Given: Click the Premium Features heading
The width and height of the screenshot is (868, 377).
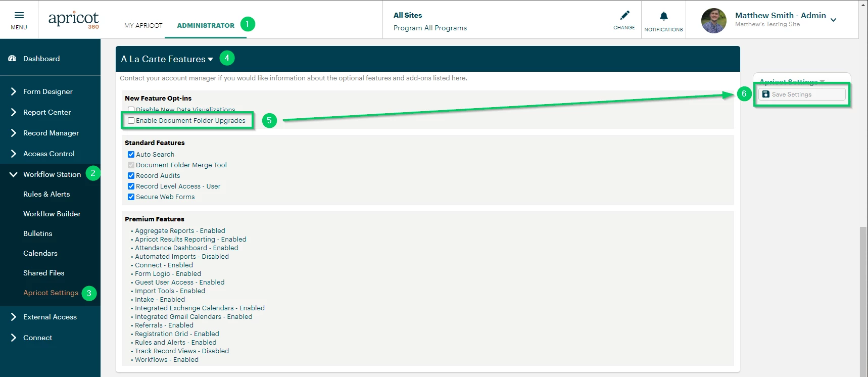Looking at the screenshot, I should click(155, 219).
